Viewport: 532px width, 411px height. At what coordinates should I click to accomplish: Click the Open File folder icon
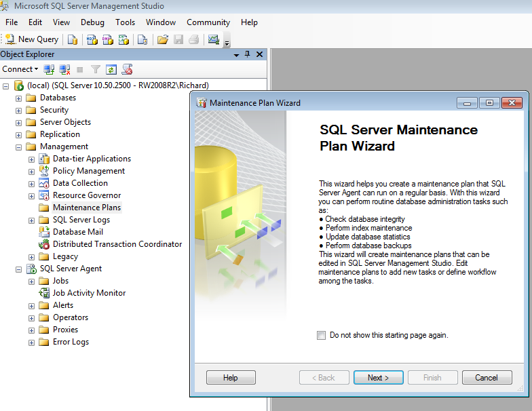point(163,39)
